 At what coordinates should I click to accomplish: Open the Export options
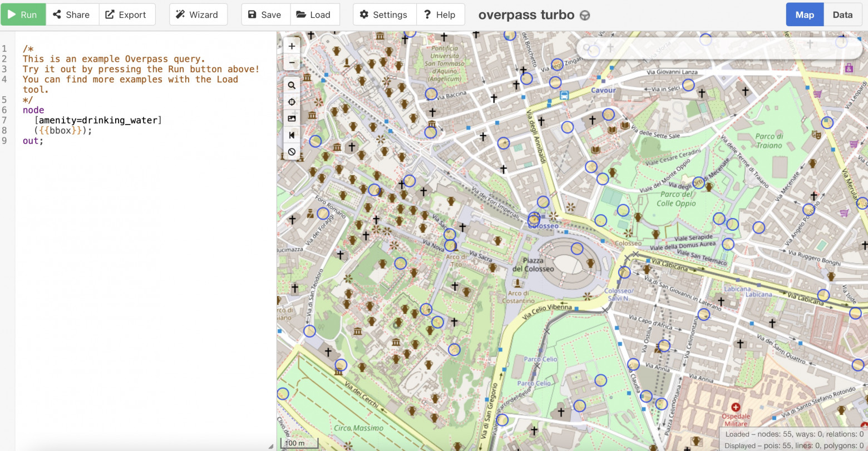(126, 14)
